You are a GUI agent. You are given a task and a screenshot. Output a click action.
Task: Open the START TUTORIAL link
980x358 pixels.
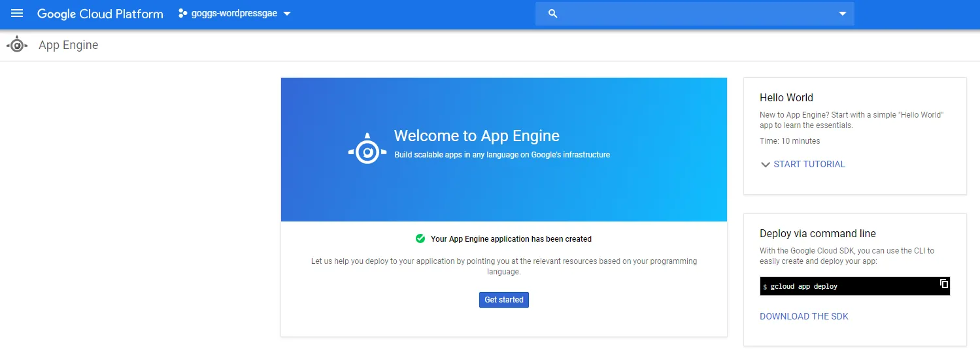pyautogui.click(x=809, y=165)
